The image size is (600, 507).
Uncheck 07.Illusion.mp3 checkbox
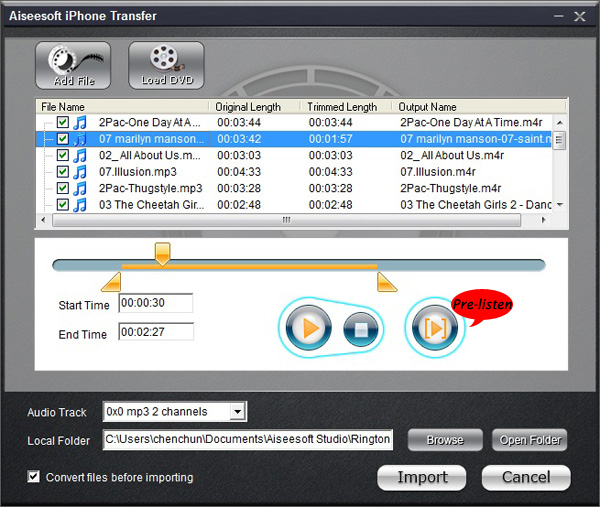63,171
